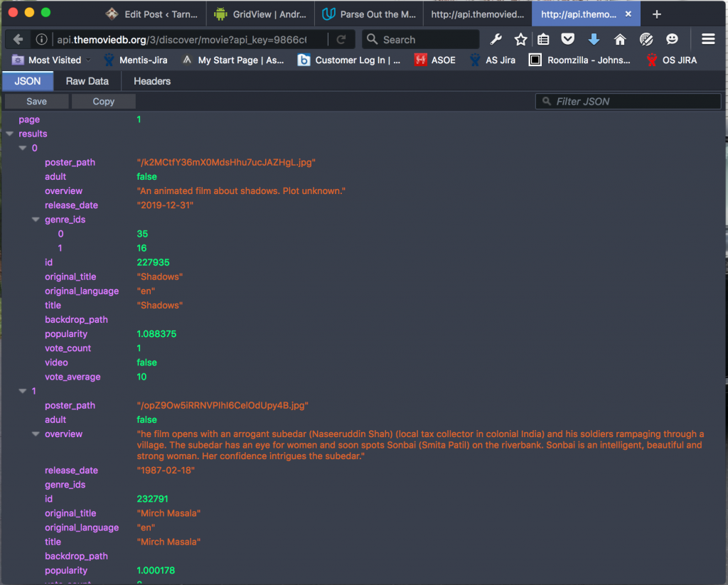The height and width of the screenshot is (585, 728).
Task: Switch to the Raw Data tab
Action: click(x=87, y=81)
